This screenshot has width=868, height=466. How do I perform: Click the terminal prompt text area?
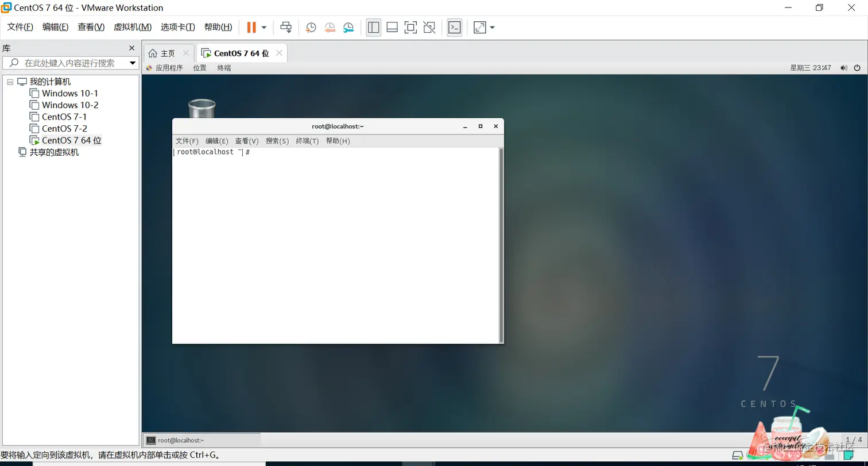pyautogui.click(x=336, y=245)
